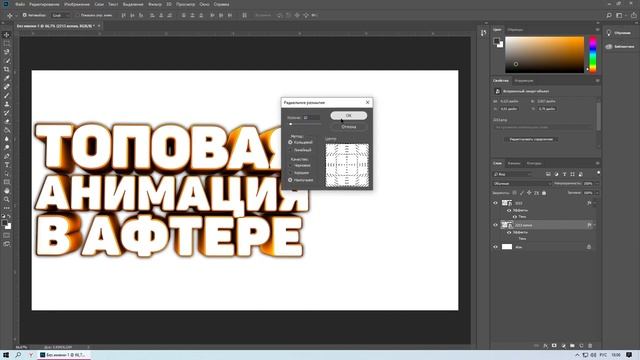The height and width of the screenshot is (360, 640).
Task: Select the Lasso tool
Action: (x=7, y=52)
